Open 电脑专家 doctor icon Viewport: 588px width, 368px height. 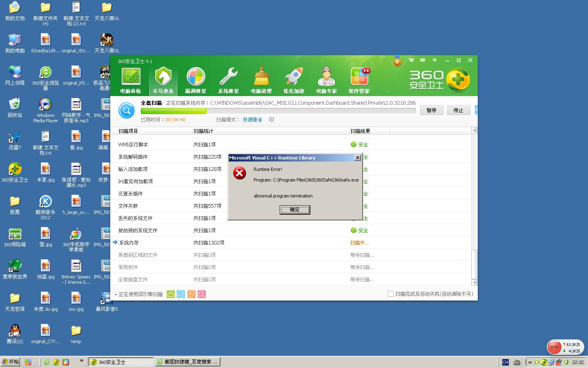tap(326, 81)
